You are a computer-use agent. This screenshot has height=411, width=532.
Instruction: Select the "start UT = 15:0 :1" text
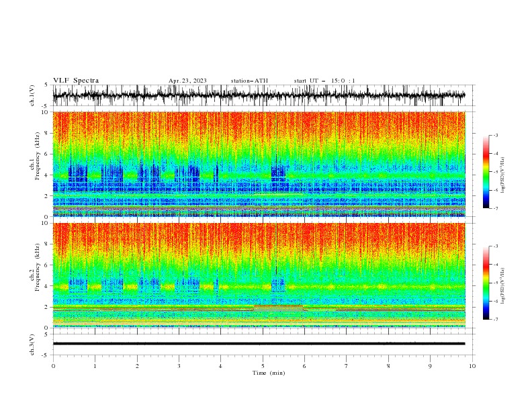[x=324, y=81]
